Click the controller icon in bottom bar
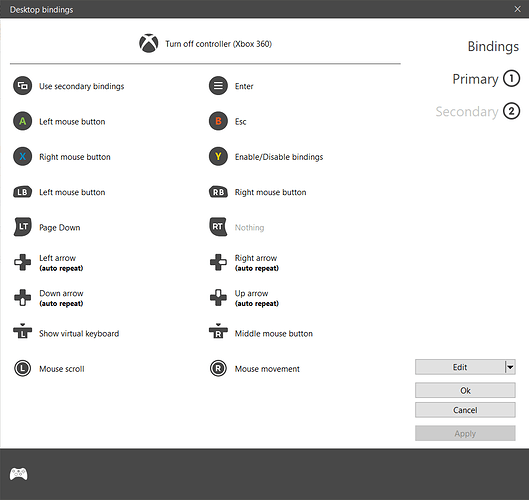This screenshot has height=500, width=529. (19, 474)
